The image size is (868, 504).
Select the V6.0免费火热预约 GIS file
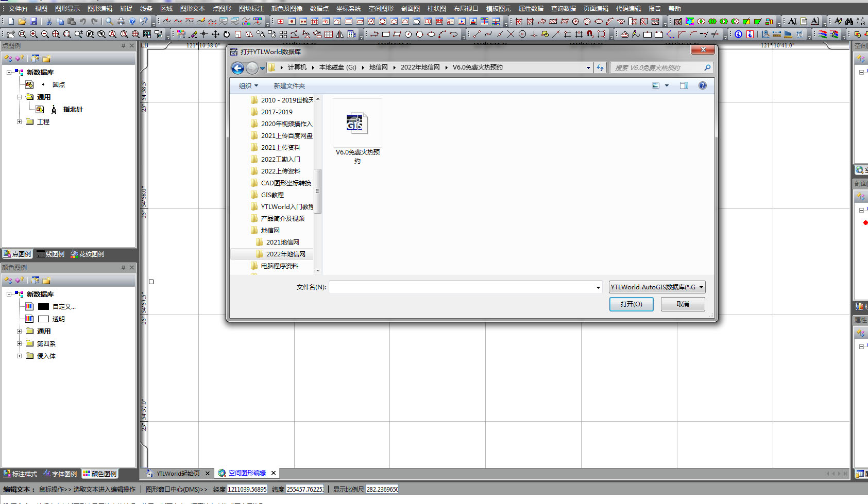358,132
